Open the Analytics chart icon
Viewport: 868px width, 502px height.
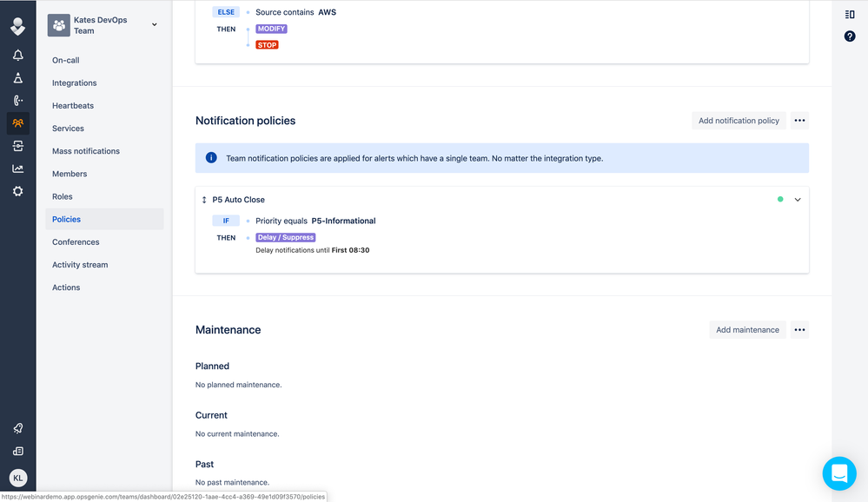tap(17, 168)
